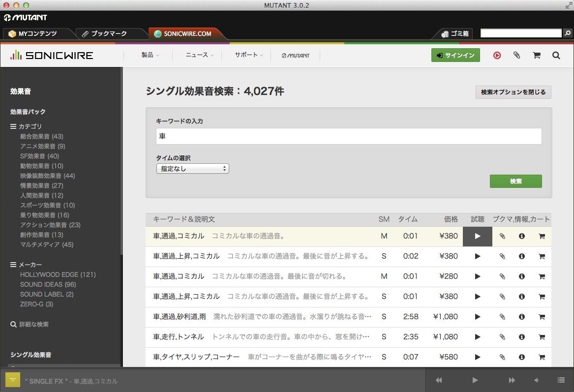Filter by ZERO-G (3) maker
The height and width of the screenshot is (392, 574).
pos(36,304)
